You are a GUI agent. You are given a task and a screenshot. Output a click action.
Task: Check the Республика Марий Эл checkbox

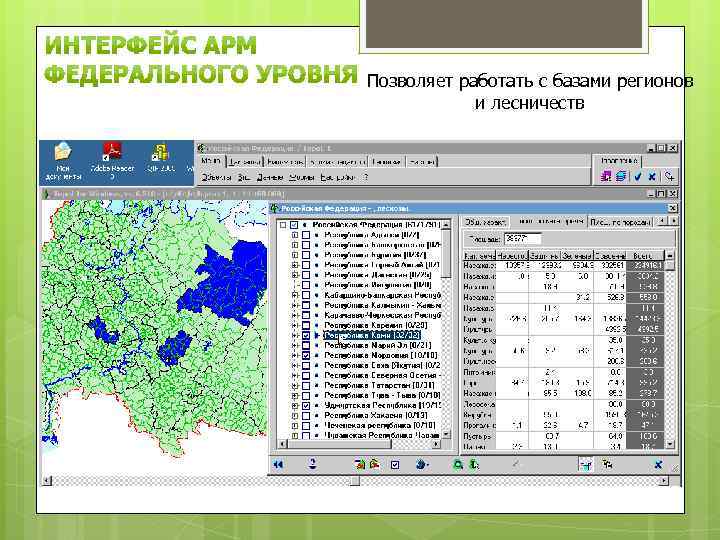[306, 345]
